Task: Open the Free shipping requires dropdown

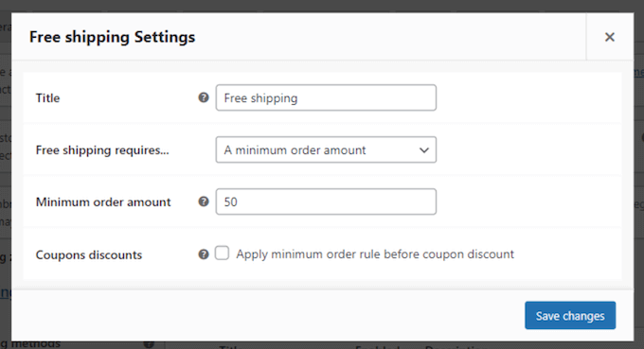Action: tap(326, 149)
